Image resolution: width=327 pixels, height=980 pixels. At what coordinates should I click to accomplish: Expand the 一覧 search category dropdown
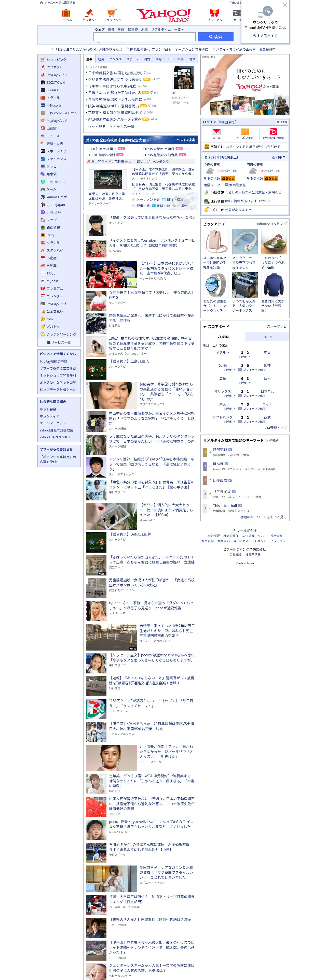[179, 29]
